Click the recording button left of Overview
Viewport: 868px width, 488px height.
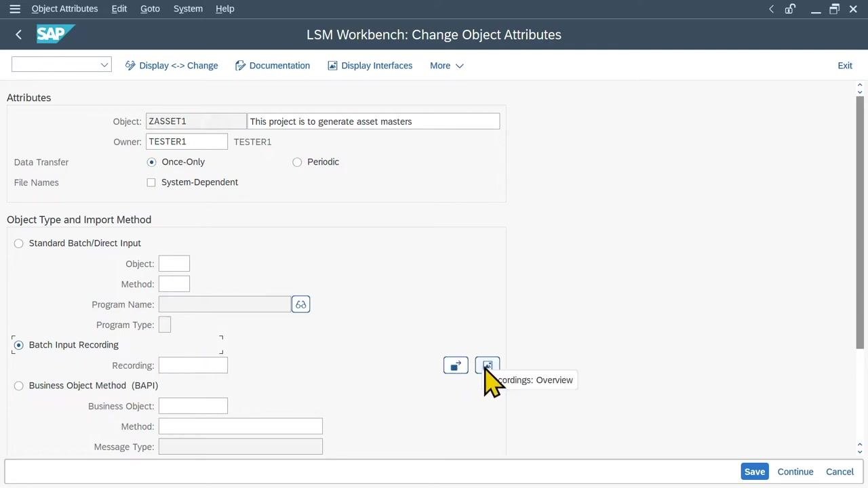[x=456, y=365]
